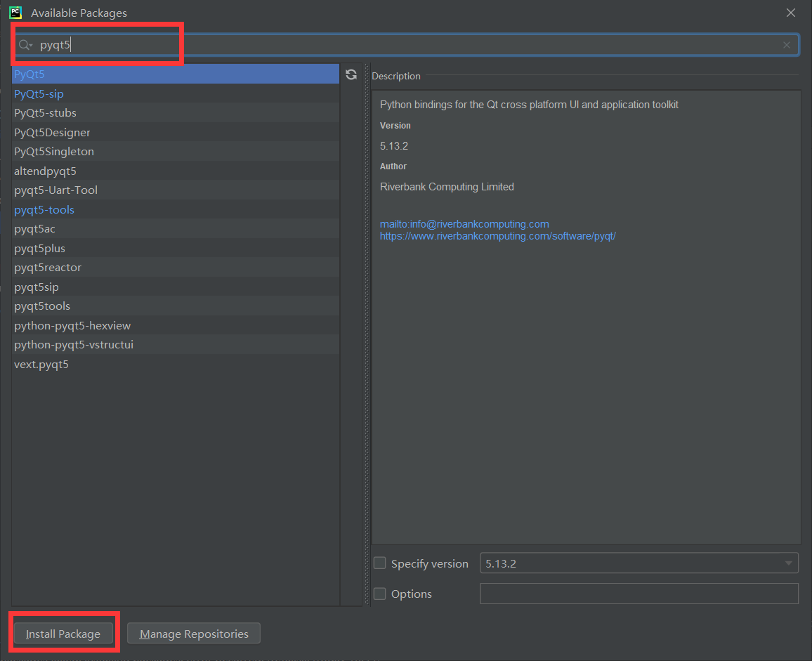Open the version 5.13.2 dropdown
812x661 pixels.
click(639, 563)
